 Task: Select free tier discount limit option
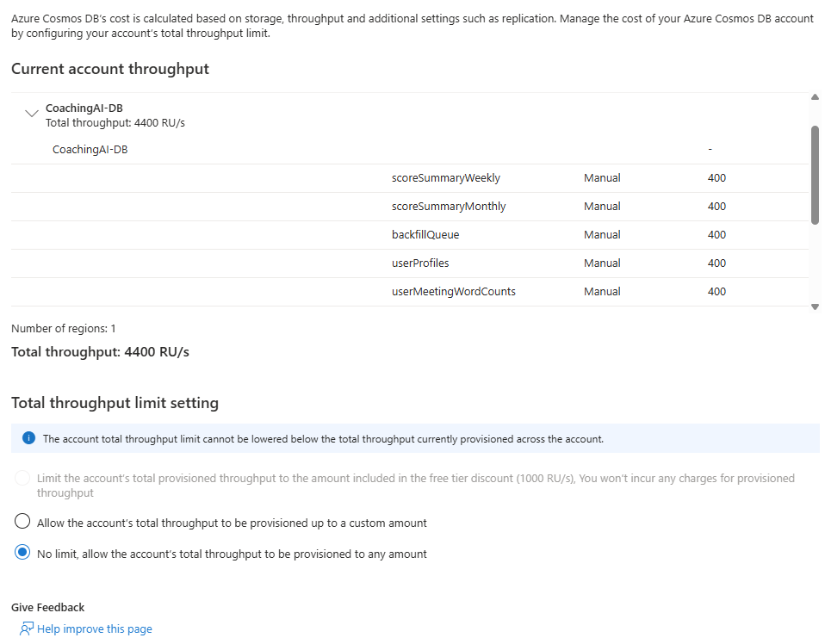(23, 478)
